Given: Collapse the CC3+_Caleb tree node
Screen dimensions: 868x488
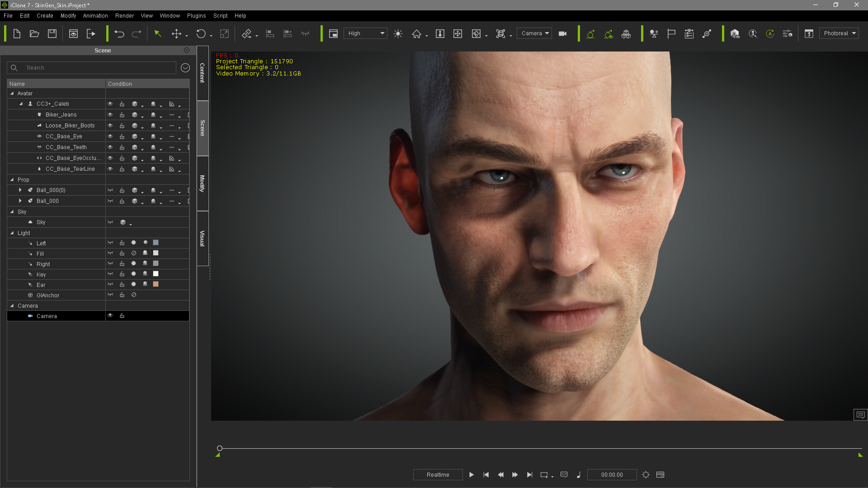Looking at the screenshot, I should pos(21,104).
